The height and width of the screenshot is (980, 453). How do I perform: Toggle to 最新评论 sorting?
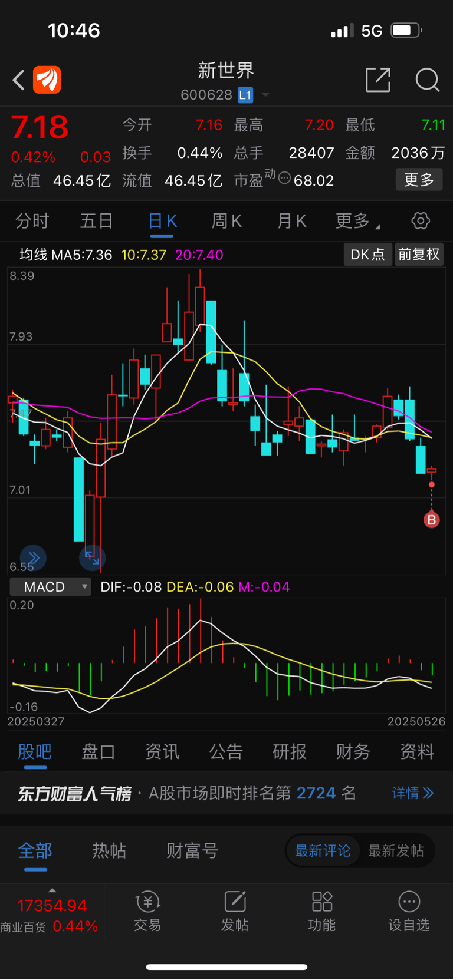[x=323, y=851]
